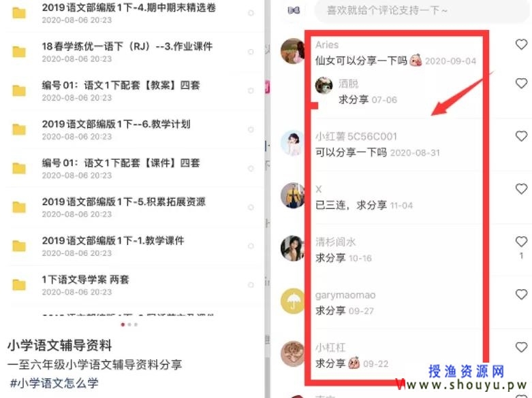This screenshot has height=398, width=532.
Task: Like the comment by 小红薯5C56C001
Action: click(x=521, y=136)
